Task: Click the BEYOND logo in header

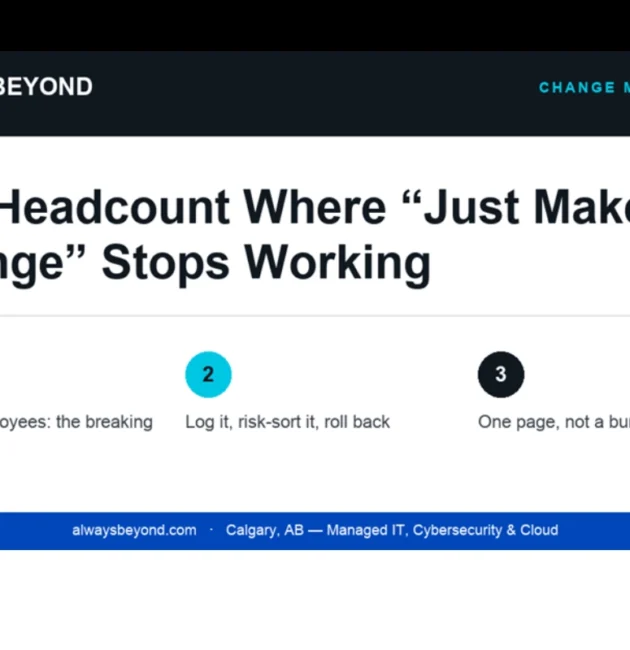Action: coord(46,87)
